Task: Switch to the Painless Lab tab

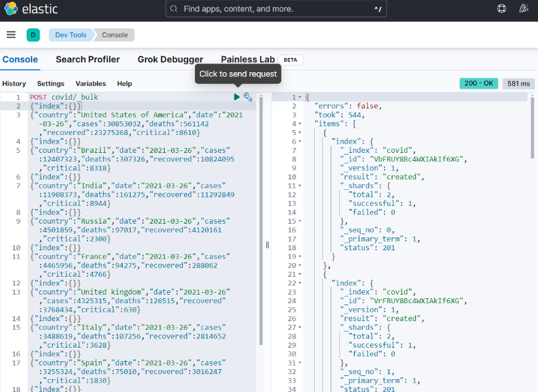Action: point(248,60)
